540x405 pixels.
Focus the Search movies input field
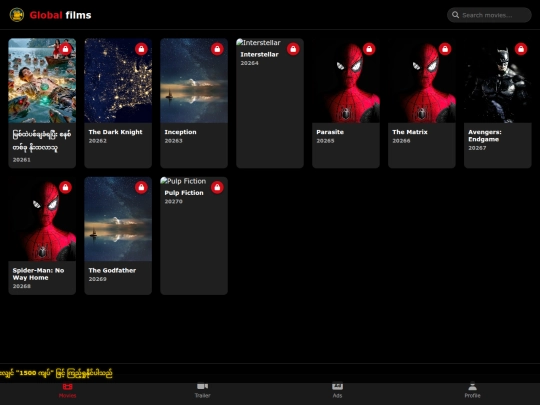[489, 15]
